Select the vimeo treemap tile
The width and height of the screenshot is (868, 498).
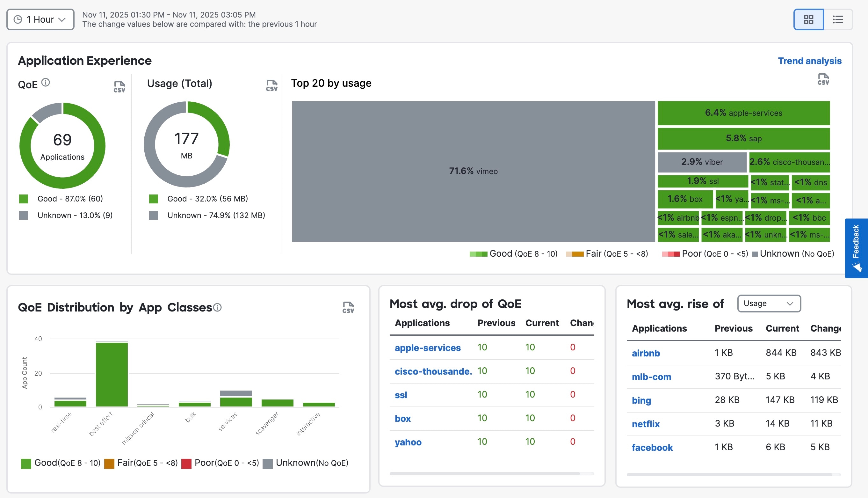coord(473,171)
